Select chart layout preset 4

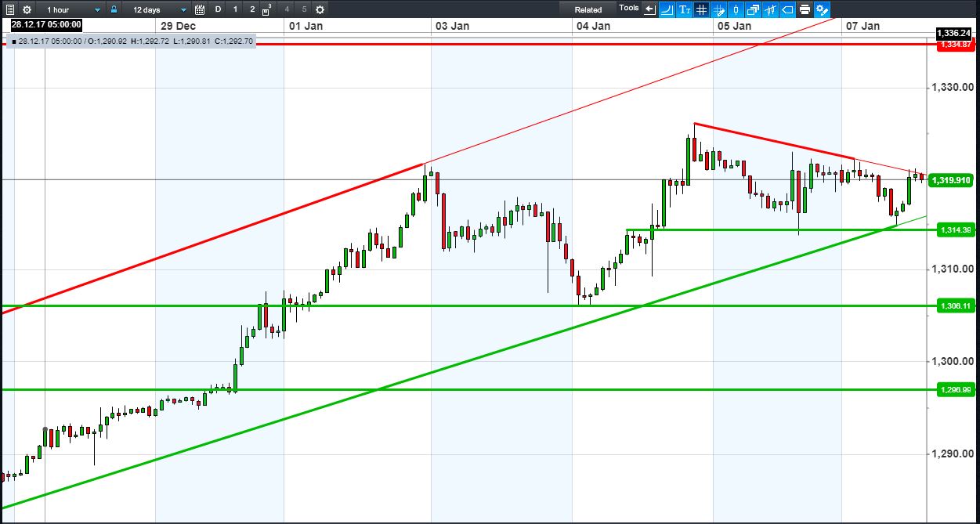(x=287, y=9)
